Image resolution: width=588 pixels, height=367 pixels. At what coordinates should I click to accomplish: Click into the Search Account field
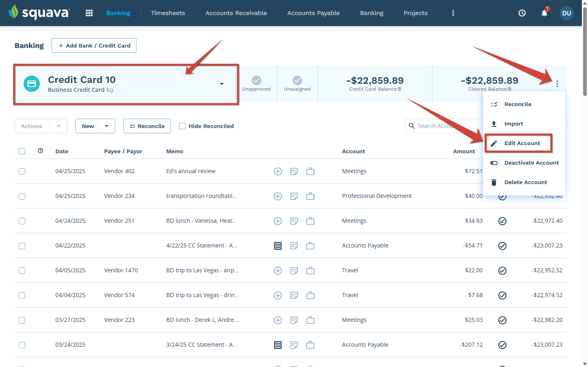(x=443, y=126)
